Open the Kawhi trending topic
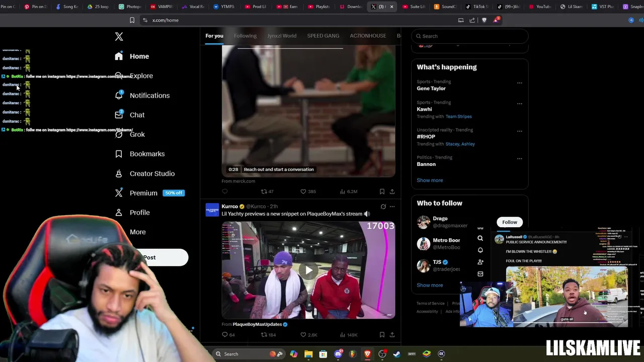Viewport: 644px width, 362px height. pos(424,109)
